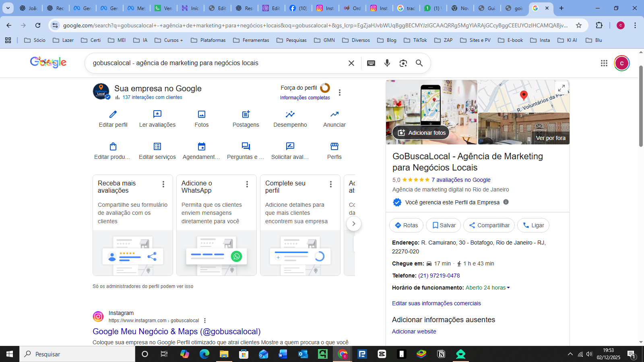This screenshot has height=362, width=644.
Task: Open Google Meu Negócio & Maps result
Action: click(177, 331)
